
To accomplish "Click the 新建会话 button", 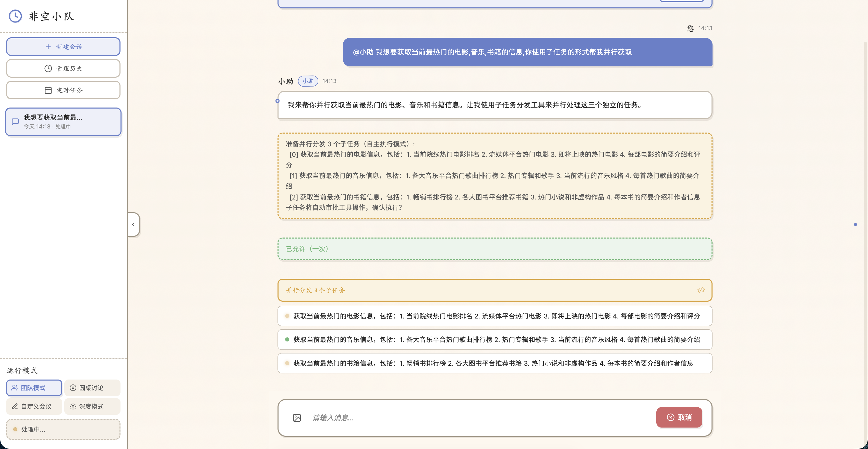I will coord(63,46).
